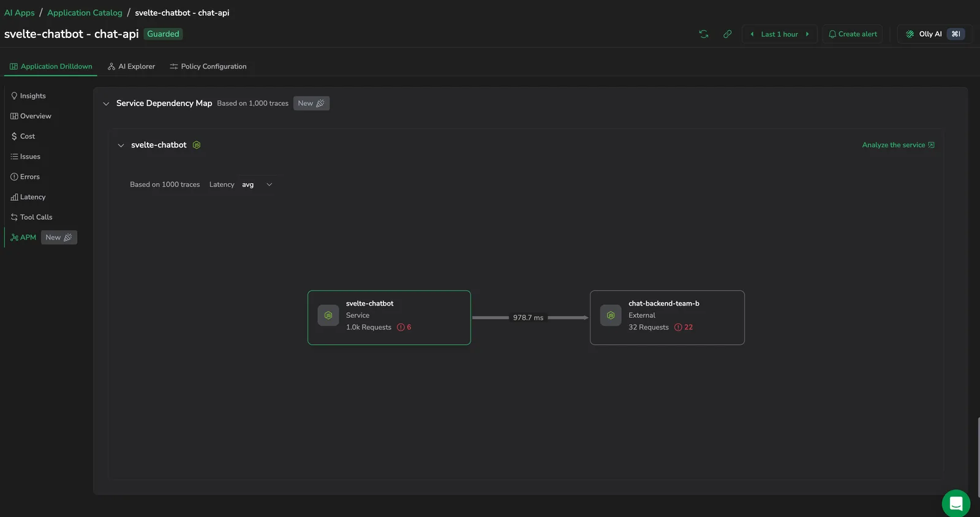Viewport: 980px width, 517px height.
Task: Click the page vertical scrollbar
Action: [978, 457]
